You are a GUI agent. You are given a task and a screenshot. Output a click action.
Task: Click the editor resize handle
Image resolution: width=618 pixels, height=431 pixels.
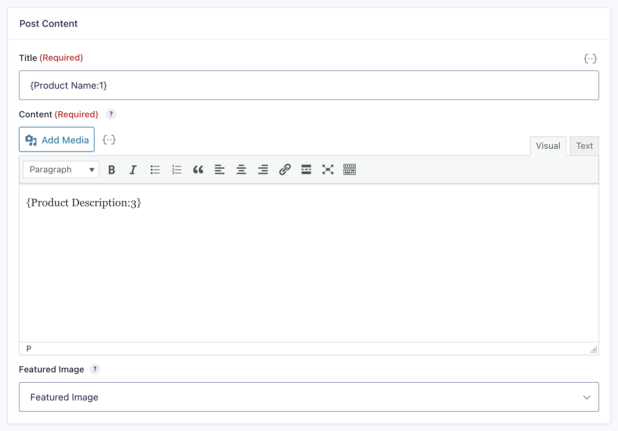[x=594, y=349]
